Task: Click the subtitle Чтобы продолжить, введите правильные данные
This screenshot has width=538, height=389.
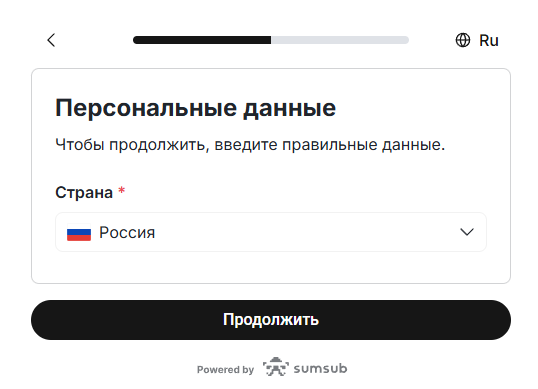Action: (250, 144)
